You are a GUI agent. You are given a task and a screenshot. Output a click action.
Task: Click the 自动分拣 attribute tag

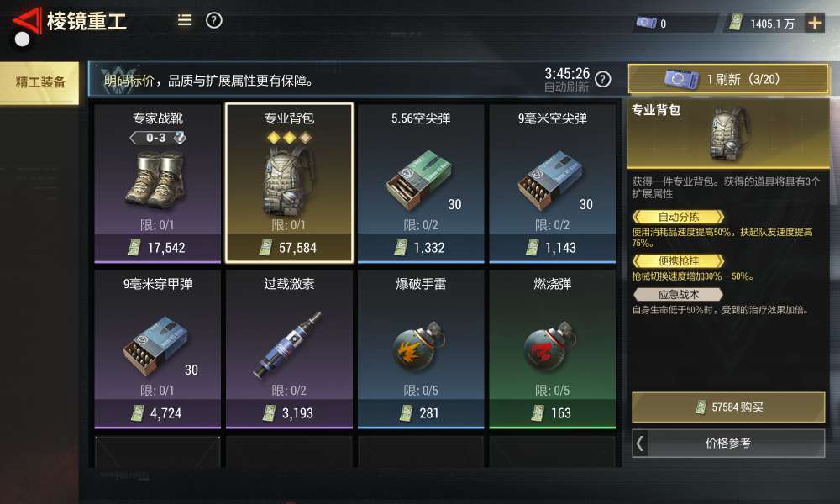678,217
